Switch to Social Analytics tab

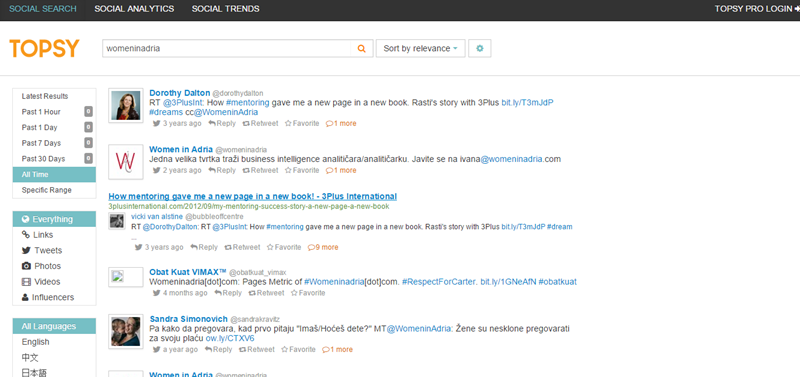[134, 9]
